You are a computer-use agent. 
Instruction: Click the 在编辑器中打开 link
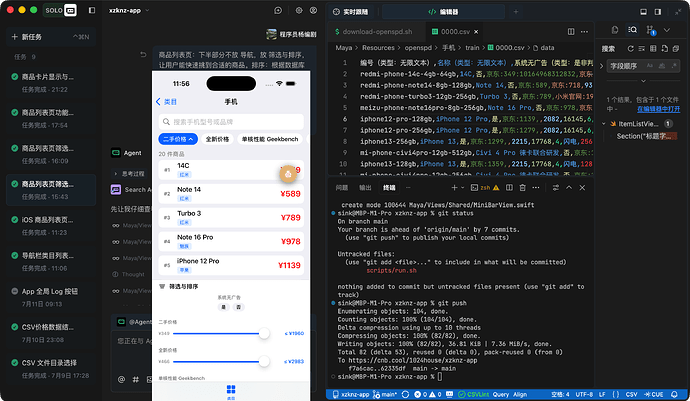click(x=658, y=109)
